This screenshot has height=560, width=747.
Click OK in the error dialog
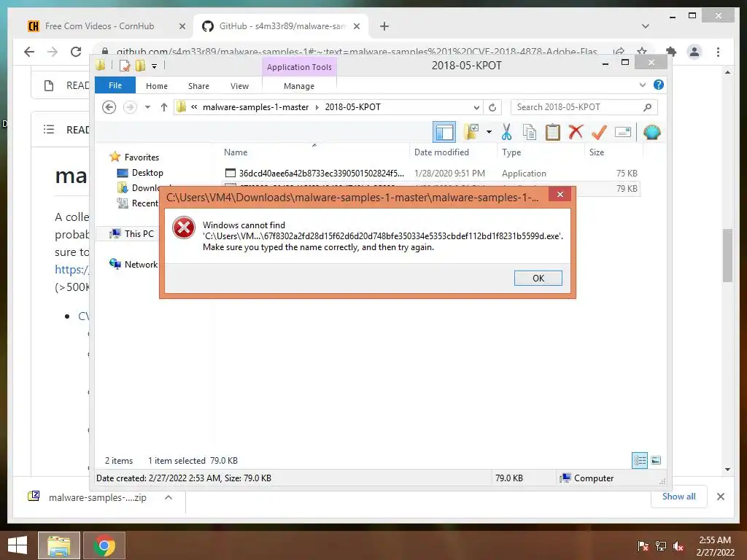[538, 278]
